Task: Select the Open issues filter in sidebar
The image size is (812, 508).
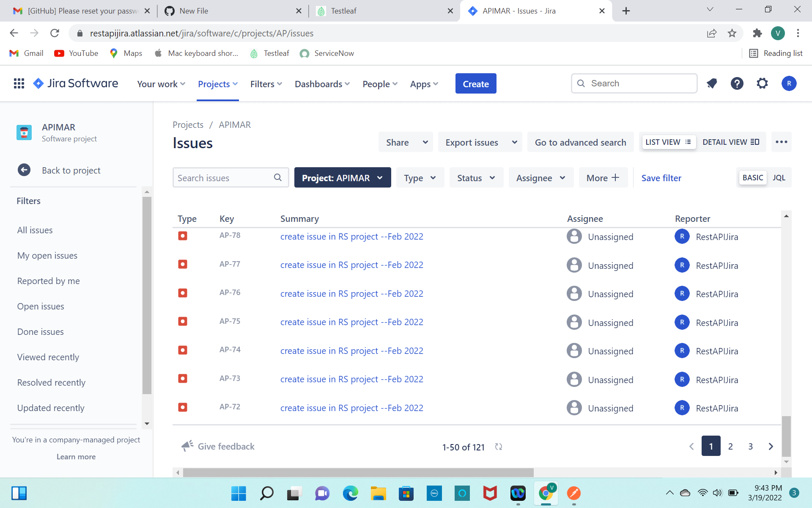Action: click(41, 306)
